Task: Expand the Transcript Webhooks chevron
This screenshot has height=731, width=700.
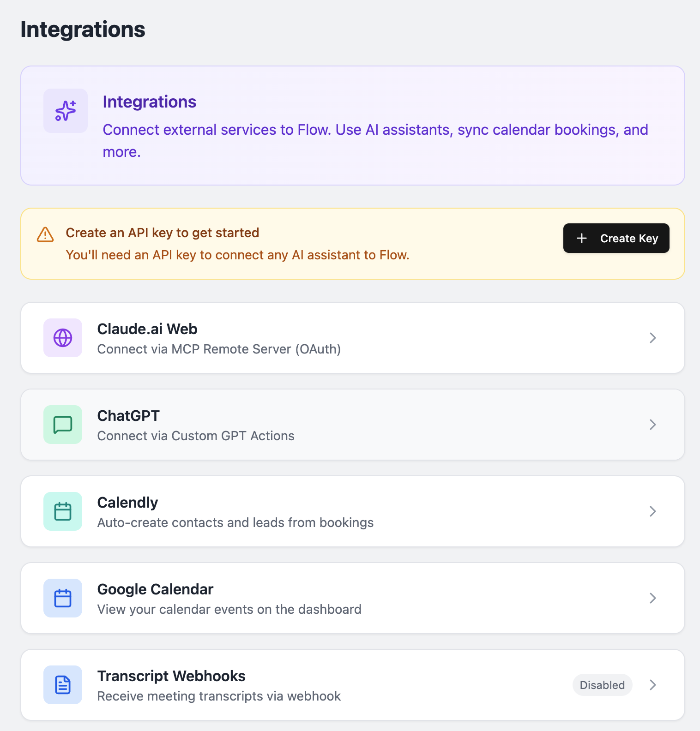Action: point(652,685)
